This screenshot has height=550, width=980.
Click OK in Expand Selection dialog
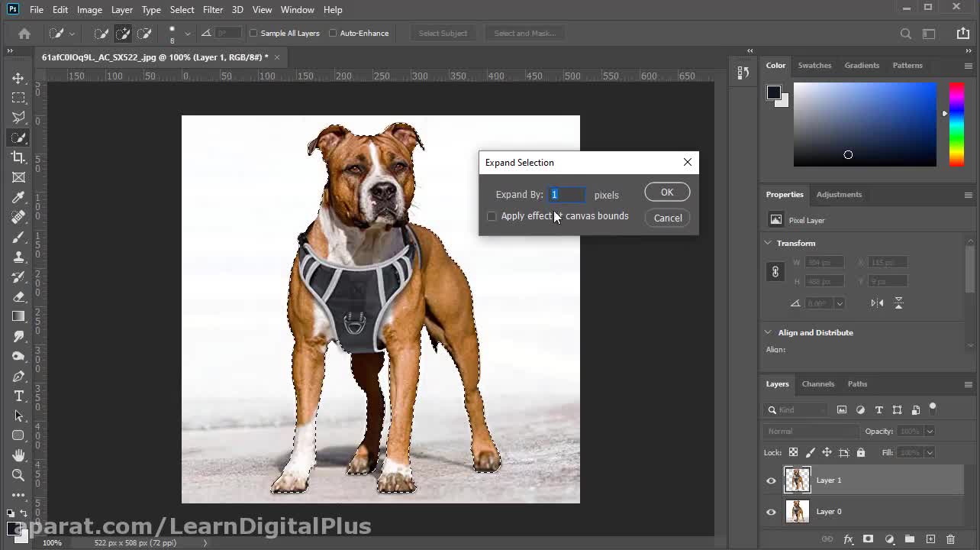pos(666,192)
